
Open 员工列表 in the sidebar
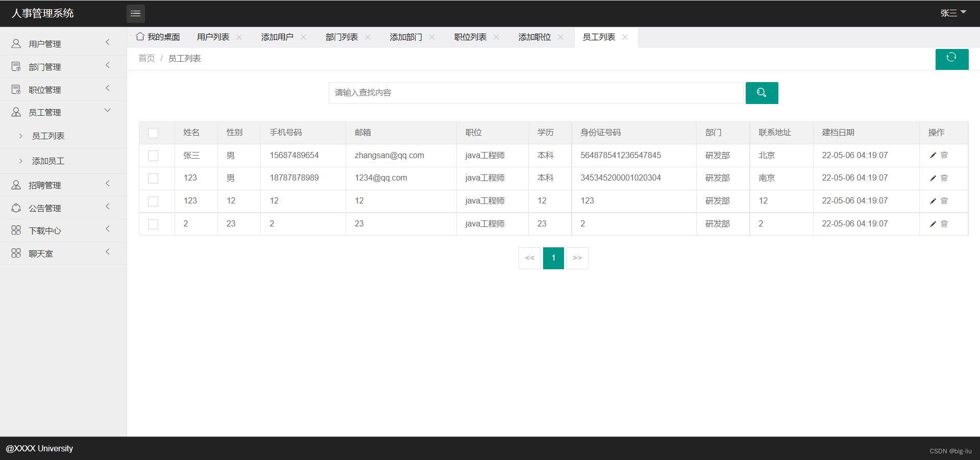[48, 136]
